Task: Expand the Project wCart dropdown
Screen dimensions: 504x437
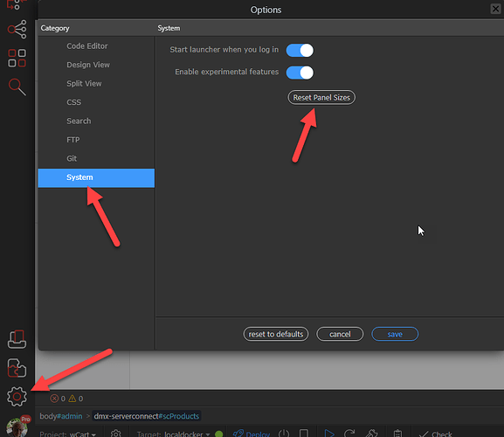Action: pos(68,434)
